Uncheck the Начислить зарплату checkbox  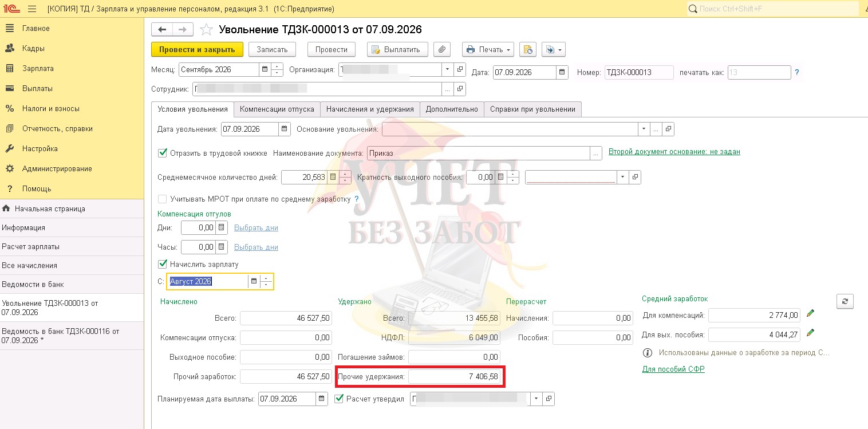click(x=162, y=264)
